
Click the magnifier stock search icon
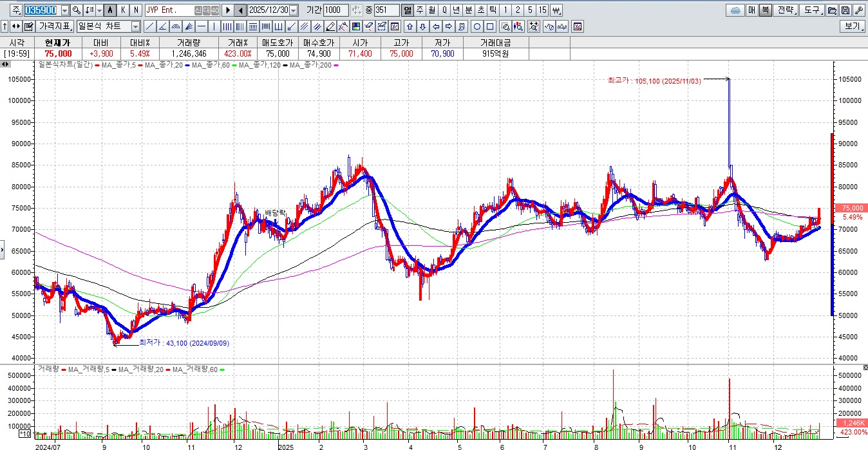pyautogui.click(x=76, y=10)
